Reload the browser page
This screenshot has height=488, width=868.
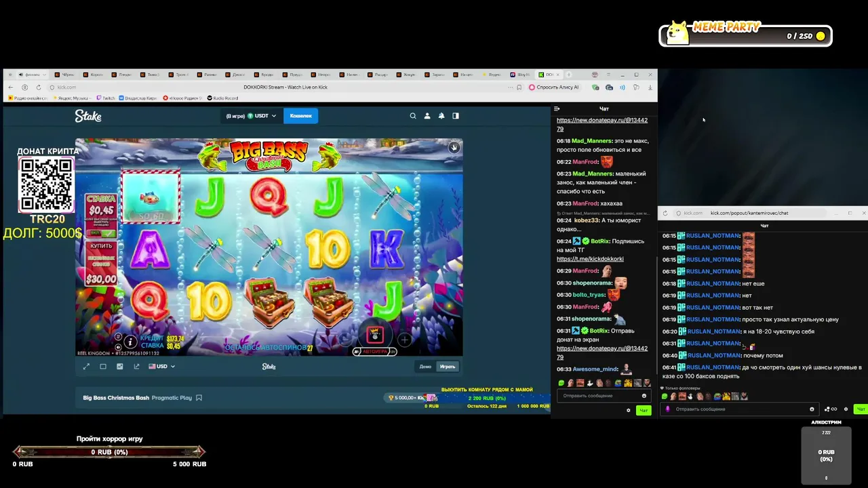[x=38, y=87]
